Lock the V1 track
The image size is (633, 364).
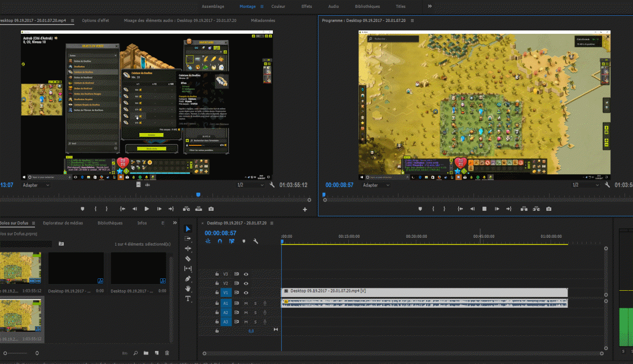point(217,292)
